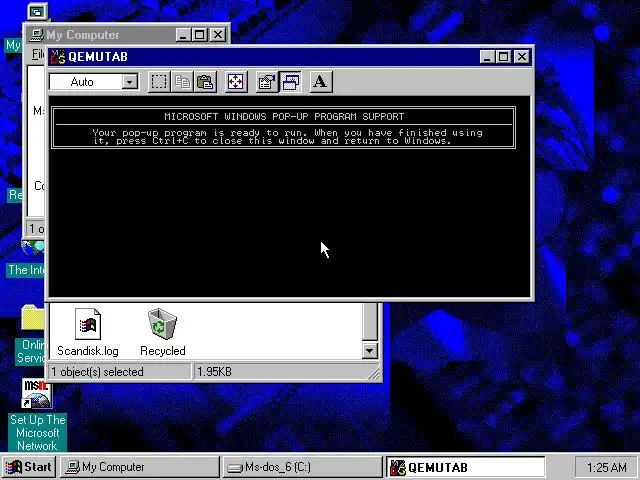Click the My Computer window title bar icon
This screenshot has height=480, width=640.
pyautogui.click(x=37, y=35)
